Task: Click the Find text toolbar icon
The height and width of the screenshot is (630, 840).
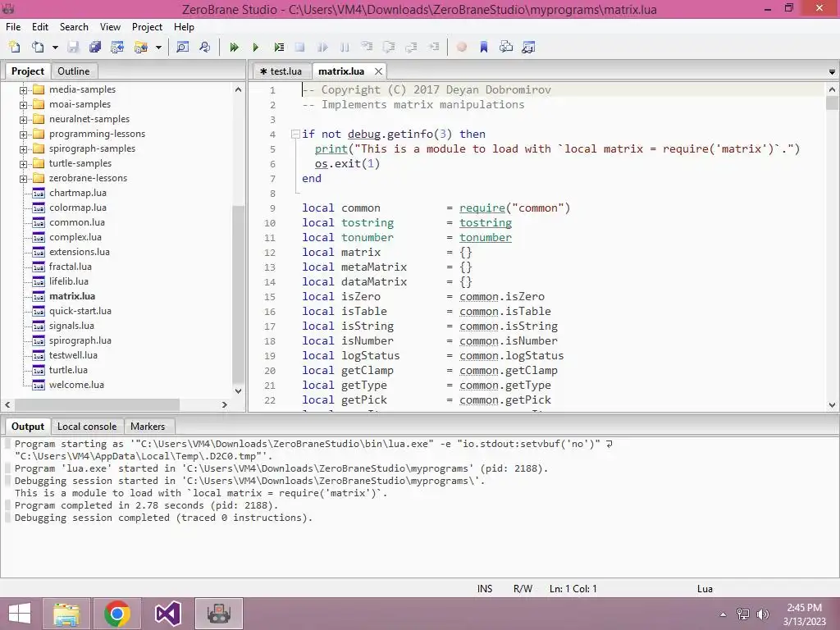Action: point(182,47)
